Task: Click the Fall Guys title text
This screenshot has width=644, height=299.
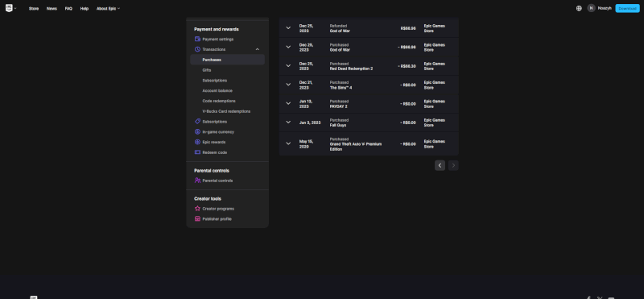Action: [337, 125]
